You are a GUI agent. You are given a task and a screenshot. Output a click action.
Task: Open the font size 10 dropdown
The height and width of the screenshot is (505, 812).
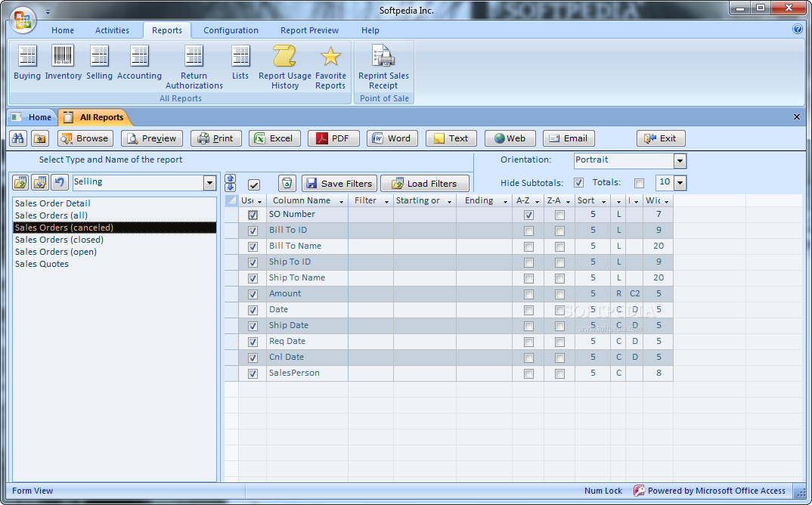pyautogui.click(x=680, y=183)
